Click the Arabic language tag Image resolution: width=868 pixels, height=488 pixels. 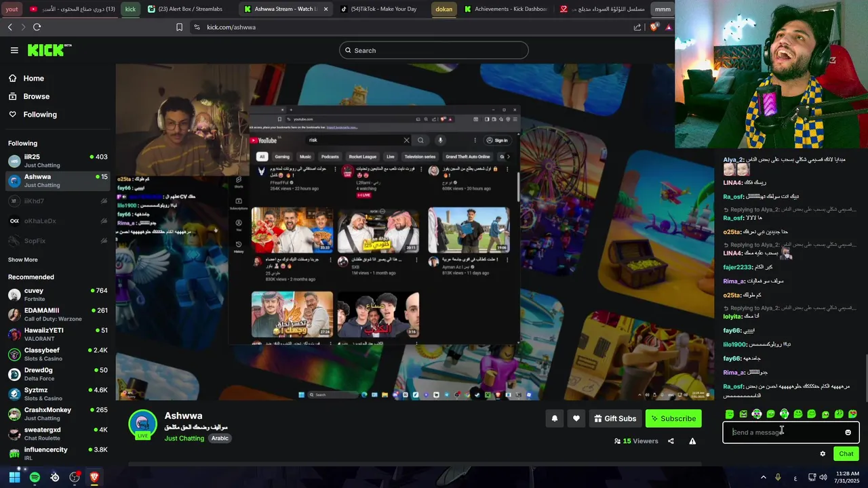[x=220, y=439]
